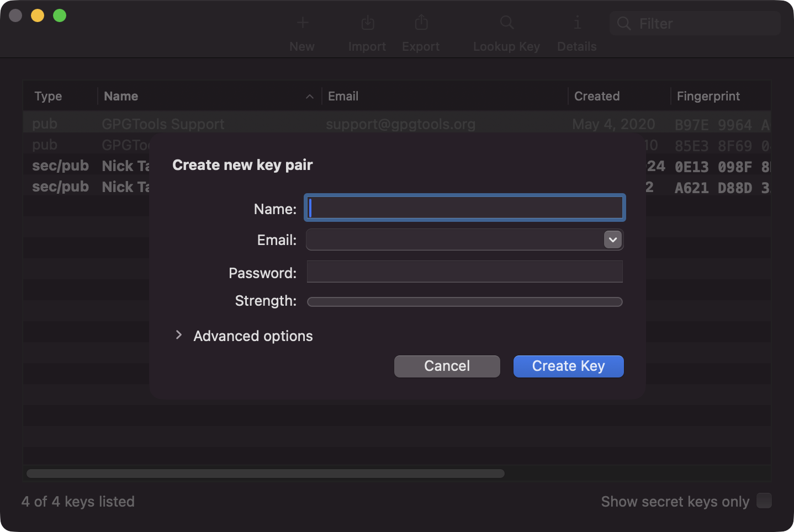Click the Import key toolbar icon
This screenshot has height=532, width=794.
click(x=367, y=23)
